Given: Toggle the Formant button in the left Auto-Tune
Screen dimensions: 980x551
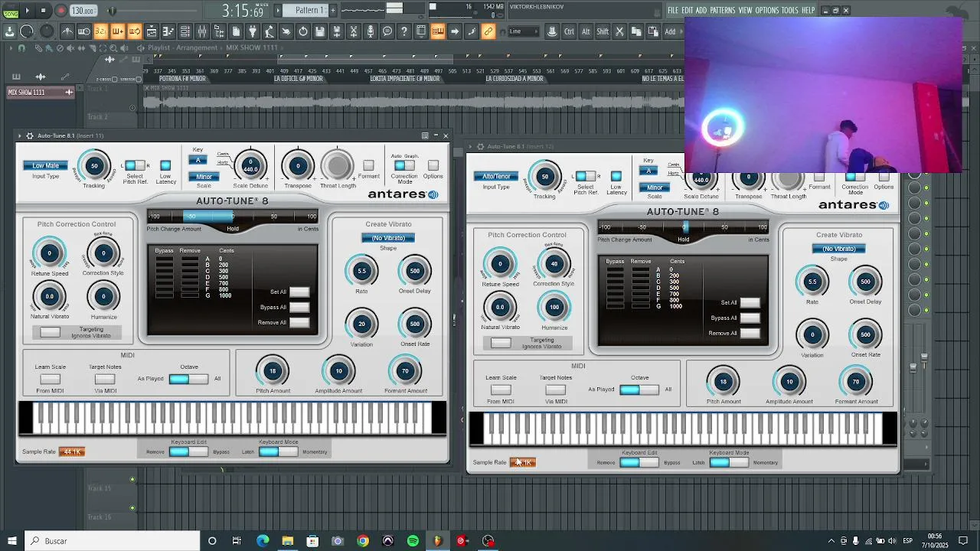Looking at the screenshot, I should (x=368, y=165).
